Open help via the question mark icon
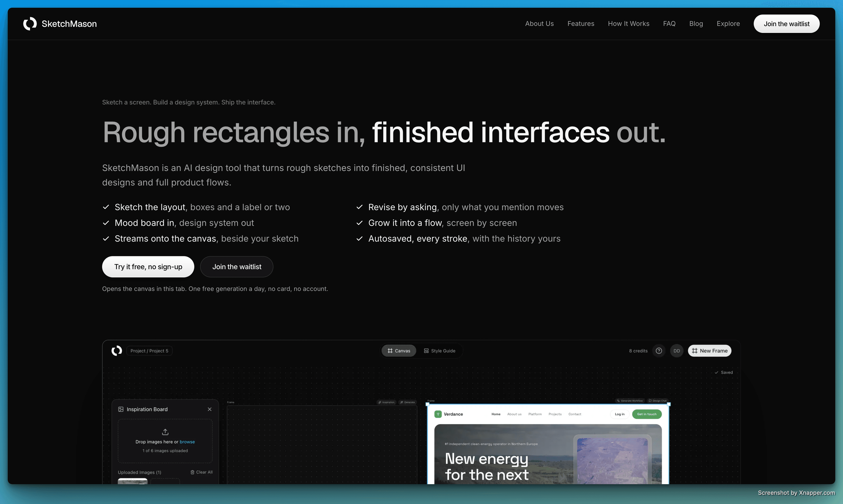 coord(658,351)
